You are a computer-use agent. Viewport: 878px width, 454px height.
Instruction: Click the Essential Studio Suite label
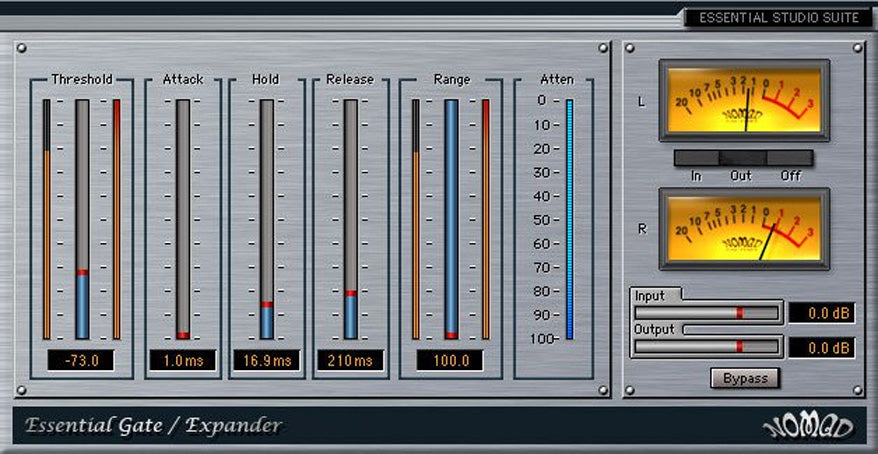click(x=779, y=17)
